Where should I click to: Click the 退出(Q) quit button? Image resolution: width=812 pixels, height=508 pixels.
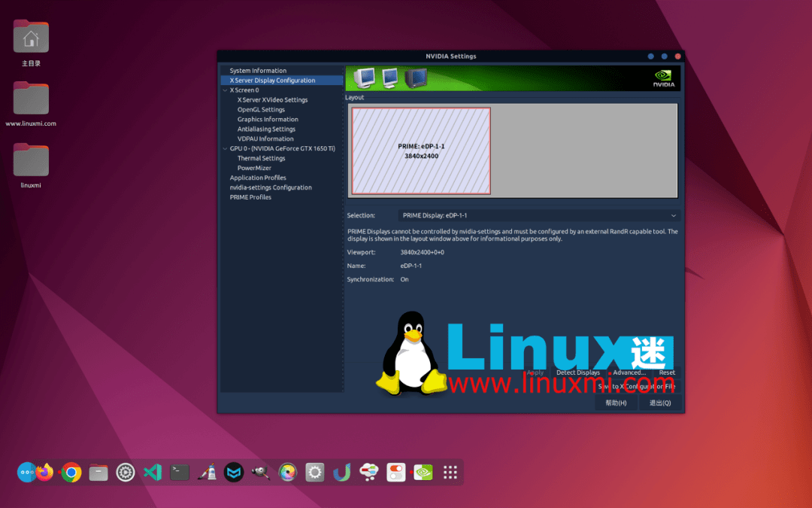[660, 403]
